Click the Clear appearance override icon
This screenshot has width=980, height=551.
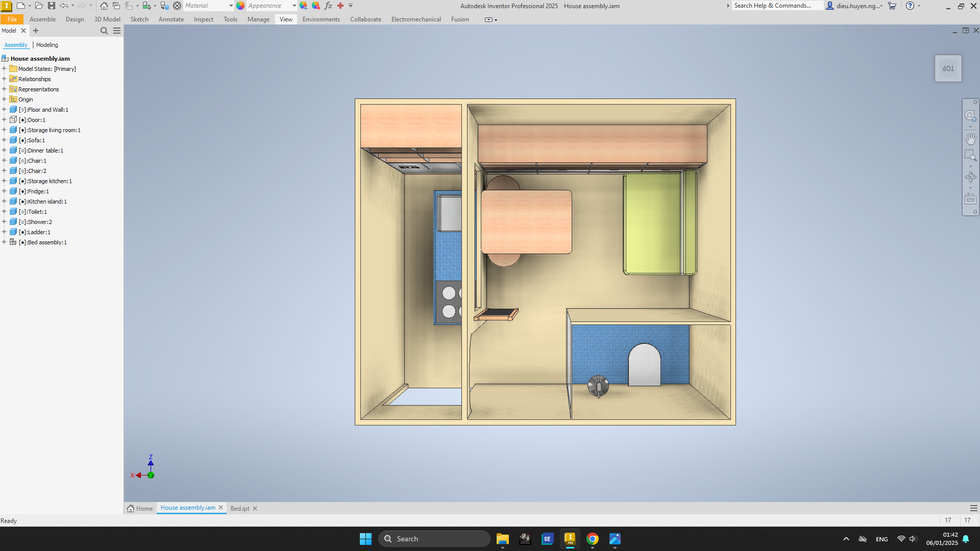(316, 6)
